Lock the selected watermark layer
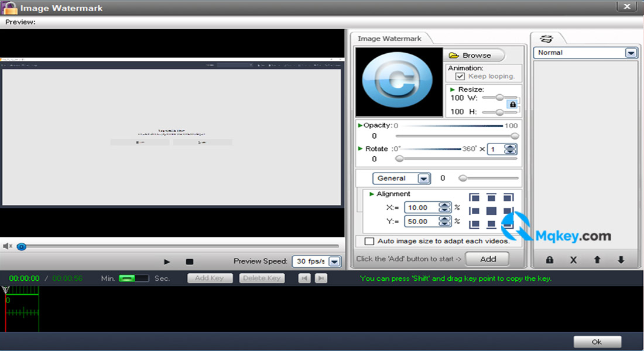Screen dimensions: 644x351 [550, 260]
